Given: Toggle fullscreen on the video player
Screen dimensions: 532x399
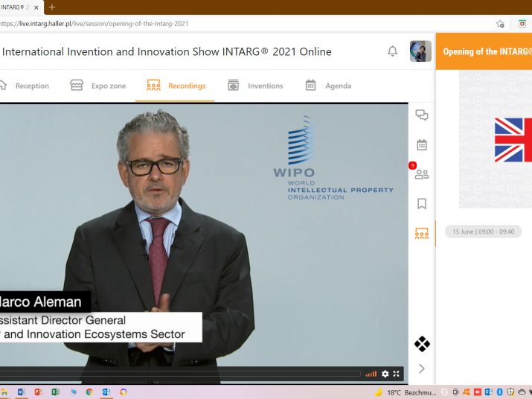Looking at the screenshot, I should 397,374.
